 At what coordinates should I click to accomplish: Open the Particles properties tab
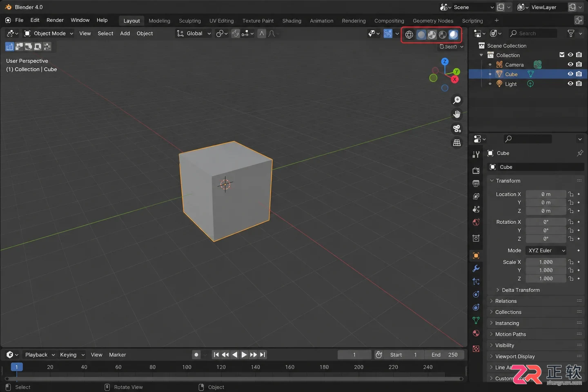[x=476, y=281]
